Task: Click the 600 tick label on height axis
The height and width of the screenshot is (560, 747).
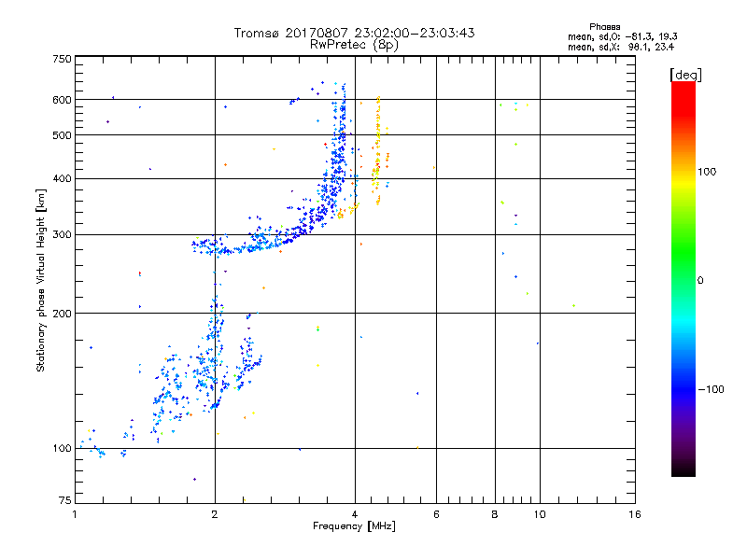Action: pos(62,100)
